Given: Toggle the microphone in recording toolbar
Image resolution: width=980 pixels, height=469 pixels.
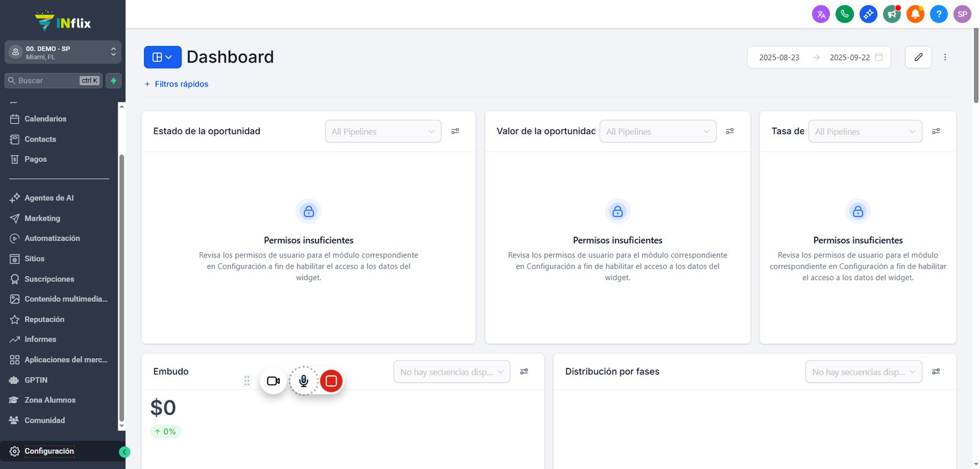Looking at the screenshot, I should 303,381.
